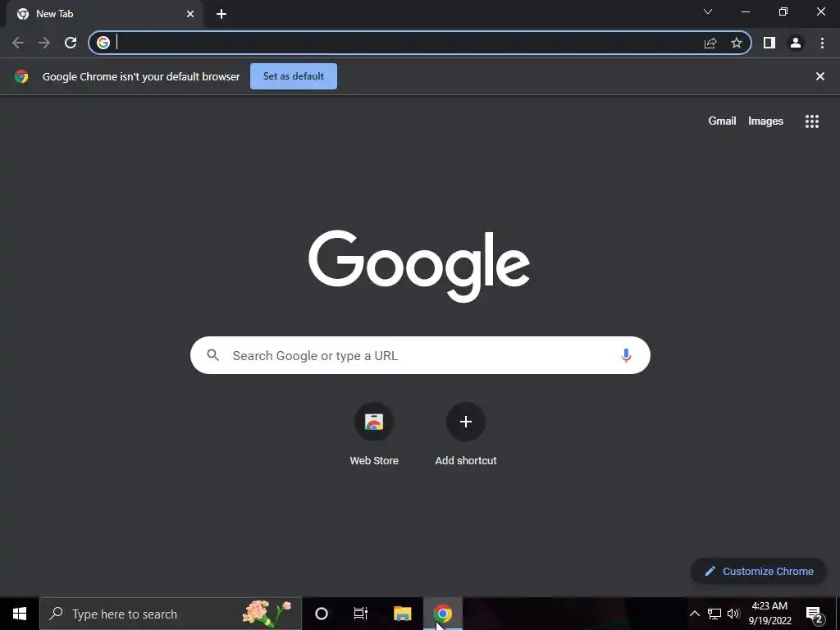
Task: Go back with the back arrow
Action: [18, 43]
